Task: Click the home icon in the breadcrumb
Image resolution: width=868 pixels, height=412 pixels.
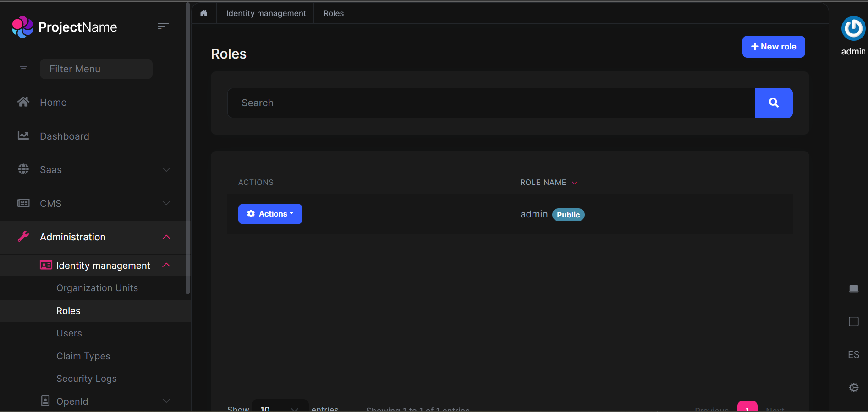Action: coord(204,13)
